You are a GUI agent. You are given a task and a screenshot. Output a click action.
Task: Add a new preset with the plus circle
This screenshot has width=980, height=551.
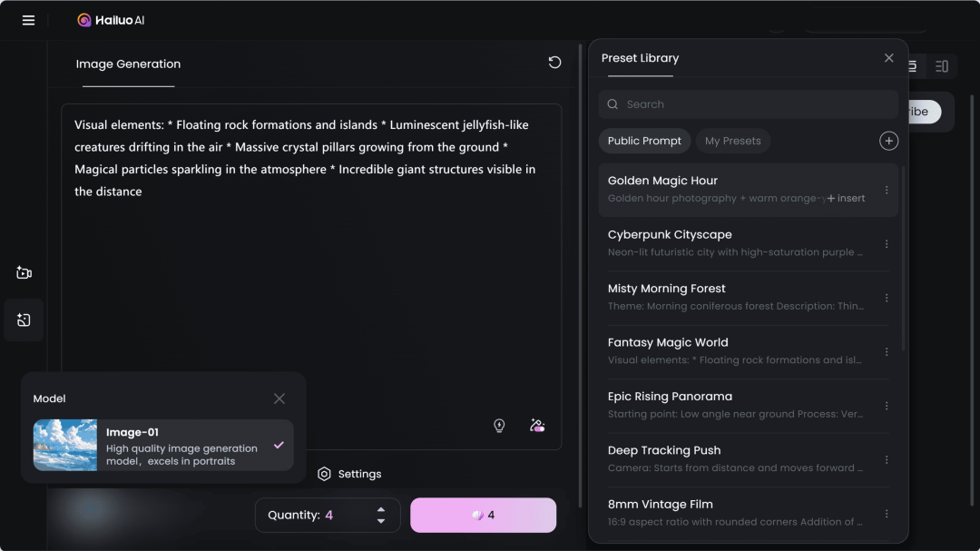[888, 141]
